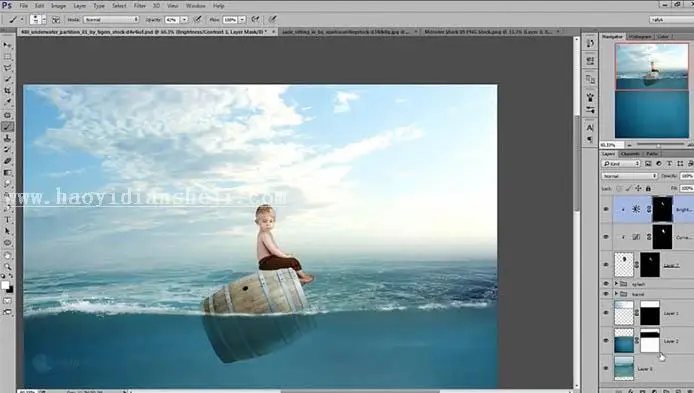This screenshot has height=393, width=694.
Task: Select the Move tool
Action: [8, 45]
